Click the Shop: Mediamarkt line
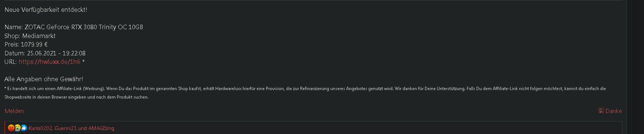This screenshot has height=134, width=644. [x=30, y=36]
